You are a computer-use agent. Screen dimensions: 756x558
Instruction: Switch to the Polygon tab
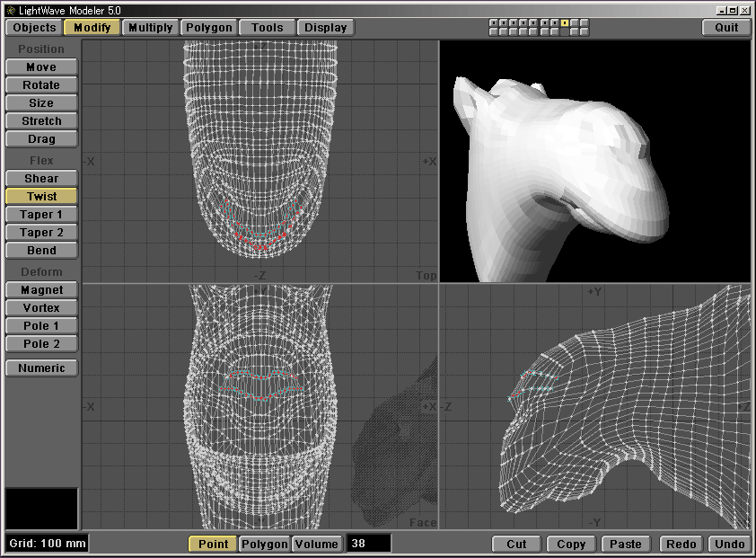pyautogui.click(x=208, y=27)
